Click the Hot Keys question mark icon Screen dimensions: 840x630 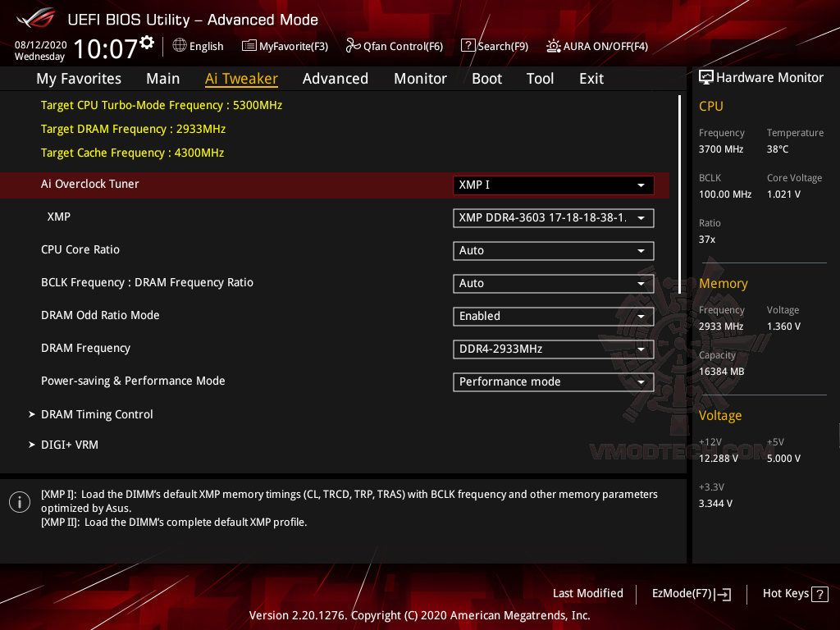(819, 594)
